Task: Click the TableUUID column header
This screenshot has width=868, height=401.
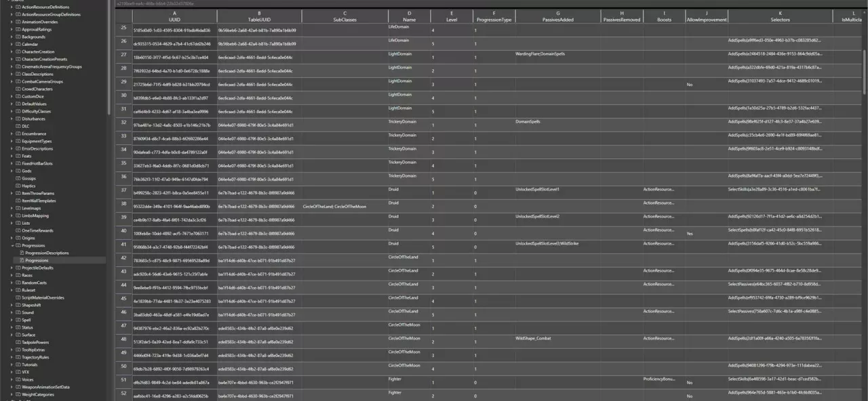Action: (x=259, y=17)
